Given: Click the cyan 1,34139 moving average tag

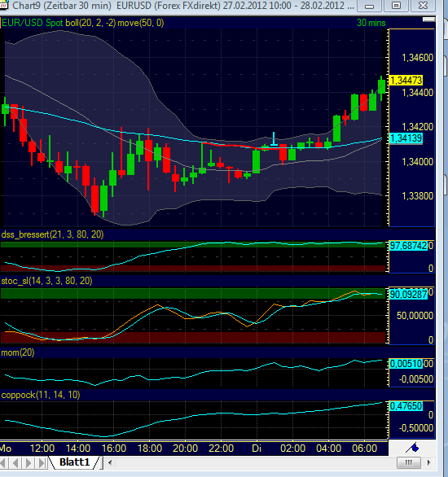Looking at the screenshot, I should pyautogui.click(x=406, y=138).
